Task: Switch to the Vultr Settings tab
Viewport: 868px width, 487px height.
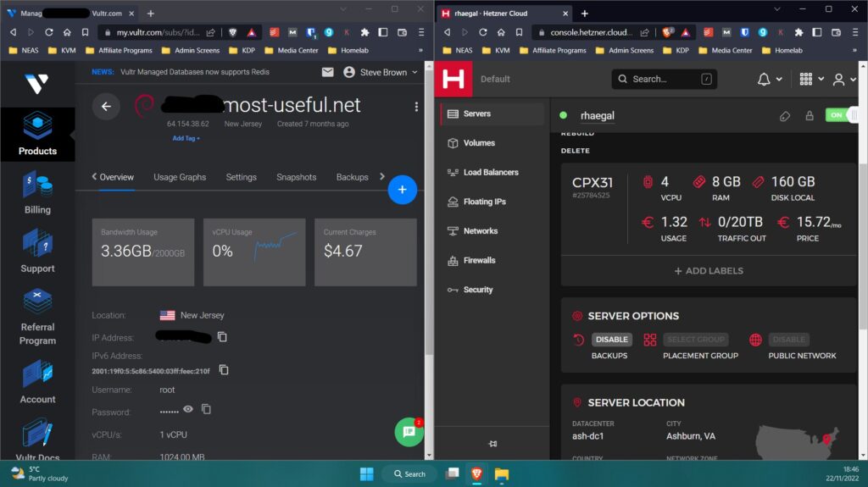Action: click(241, 177)
